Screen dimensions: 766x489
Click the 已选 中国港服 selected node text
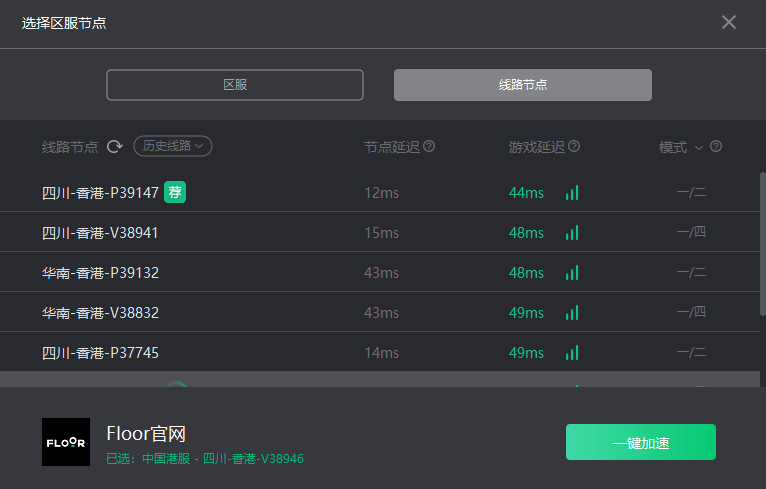click(x=205, y=458)
